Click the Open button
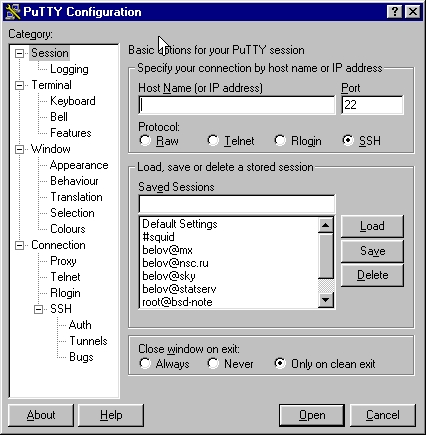The image size is (426, 435). [312, 415]
